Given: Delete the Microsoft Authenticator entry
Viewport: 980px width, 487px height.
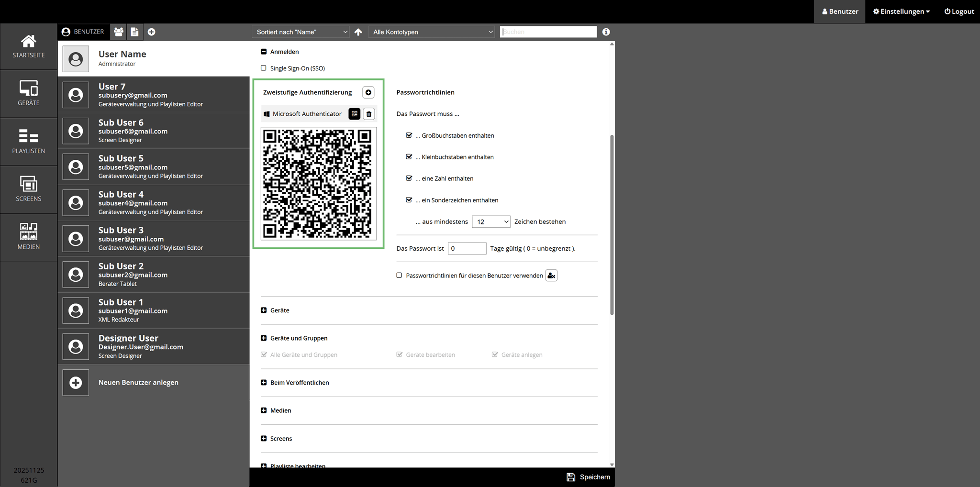Looking at the screenshot, I should pyautogui.click(x=368, y=114).
